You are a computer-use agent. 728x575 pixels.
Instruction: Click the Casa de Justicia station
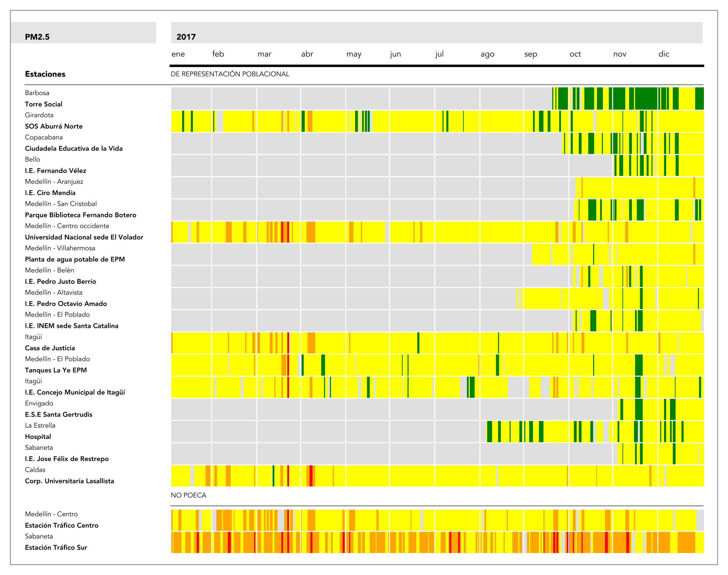50,348
